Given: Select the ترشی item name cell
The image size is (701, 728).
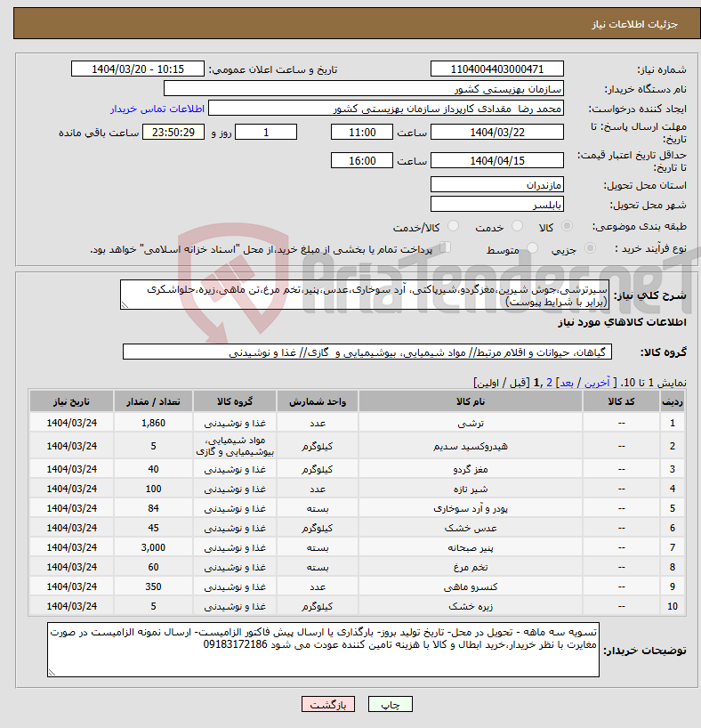Looking at the screenshot, I should pyautogui.click(x=471, y=423).
